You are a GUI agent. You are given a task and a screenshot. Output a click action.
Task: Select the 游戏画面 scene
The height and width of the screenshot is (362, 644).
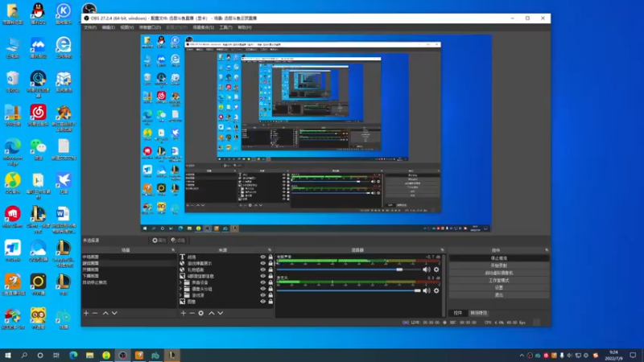[129, 263]
